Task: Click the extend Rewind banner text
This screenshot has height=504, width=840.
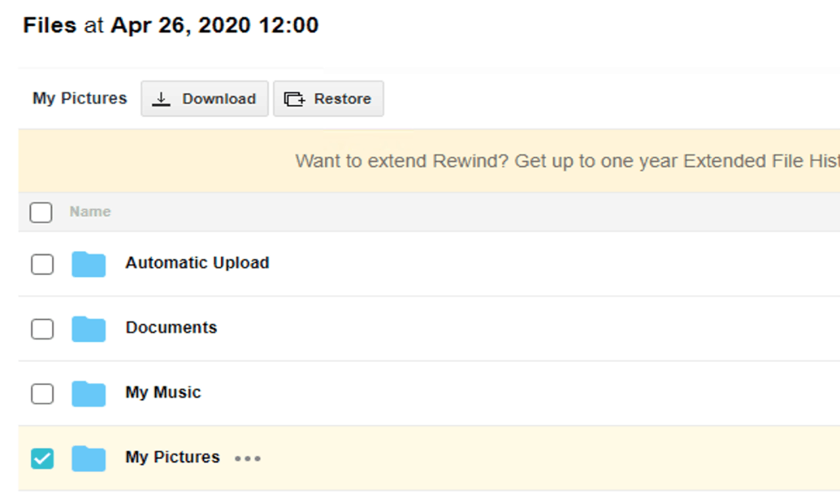Action: (567, 160)
